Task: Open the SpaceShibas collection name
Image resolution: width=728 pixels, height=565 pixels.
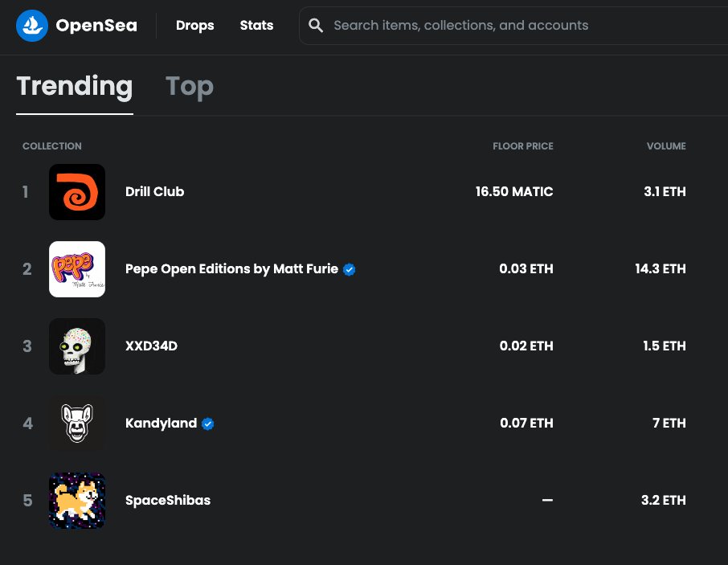Action: point(168,501)
